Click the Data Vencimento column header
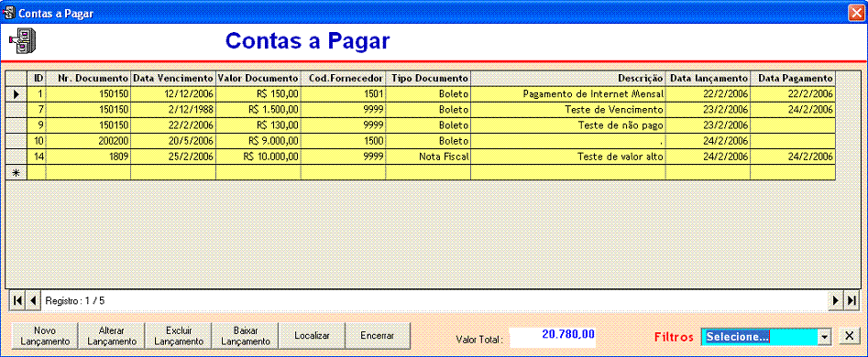Viewport: 868px width, 357px height. [x=173, y=79]
